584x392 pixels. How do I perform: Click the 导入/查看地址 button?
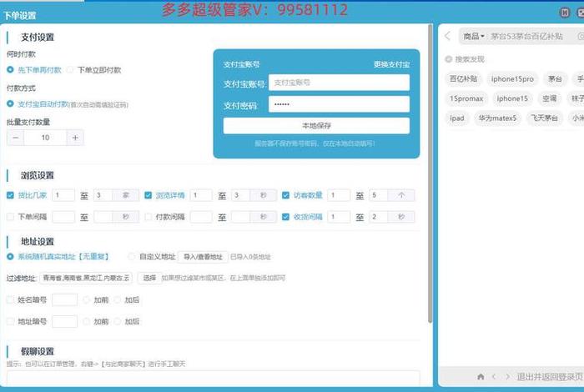(x=203, y=257)
